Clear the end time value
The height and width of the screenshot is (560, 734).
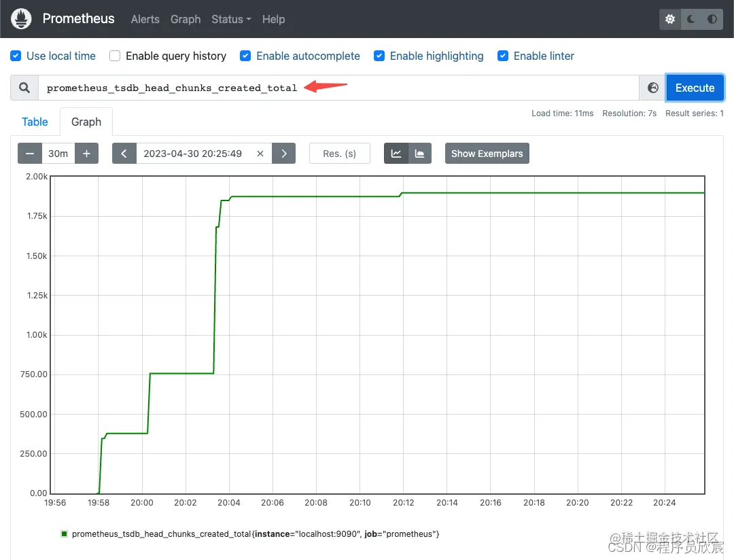click(x=260, y=154)
